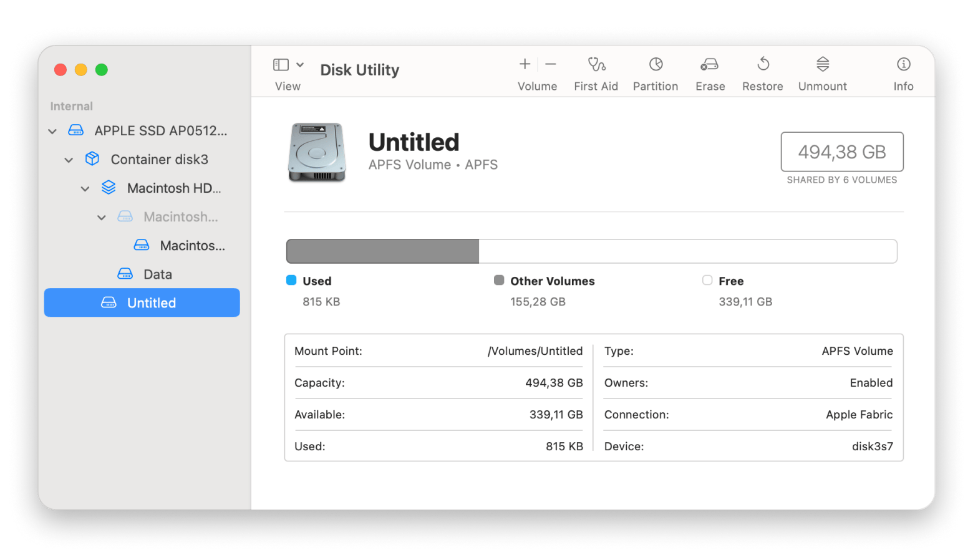Collapse the APPLE SSD disk tree
This screenshot has height=560, width=973.
(x=52, y=131)
